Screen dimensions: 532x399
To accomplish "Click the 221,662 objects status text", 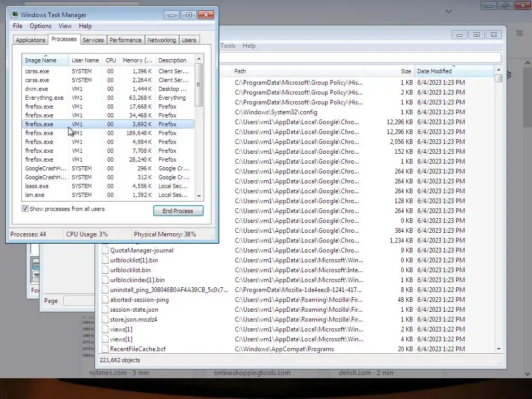I will 120,360.
